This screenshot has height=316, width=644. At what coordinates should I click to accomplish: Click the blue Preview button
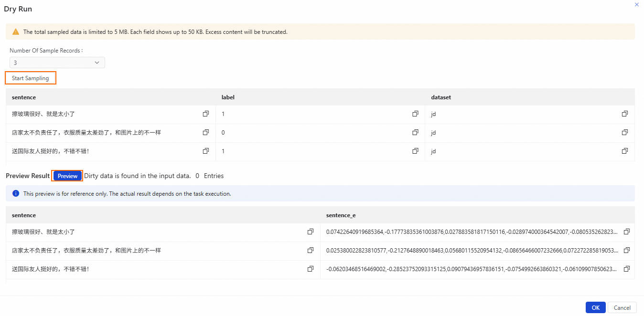tap(67, 176)
